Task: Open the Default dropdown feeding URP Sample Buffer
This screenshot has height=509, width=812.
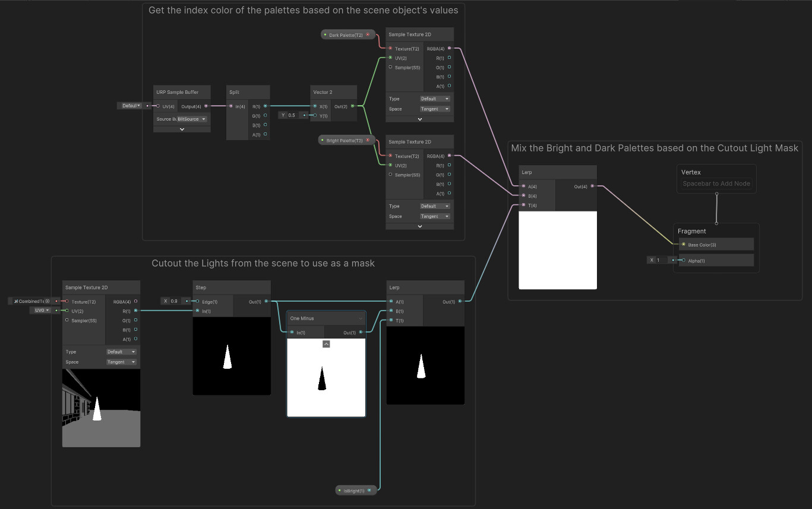Action: point(132,105)
